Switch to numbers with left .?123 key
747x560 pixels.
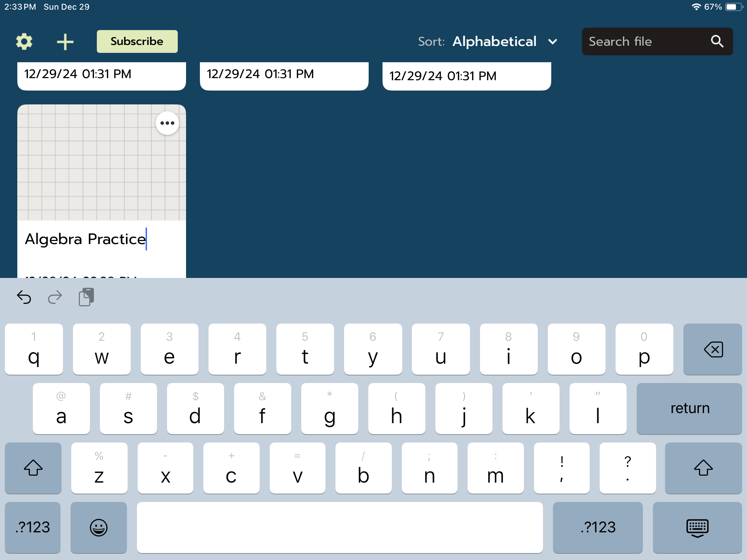(x=33, y=528)
